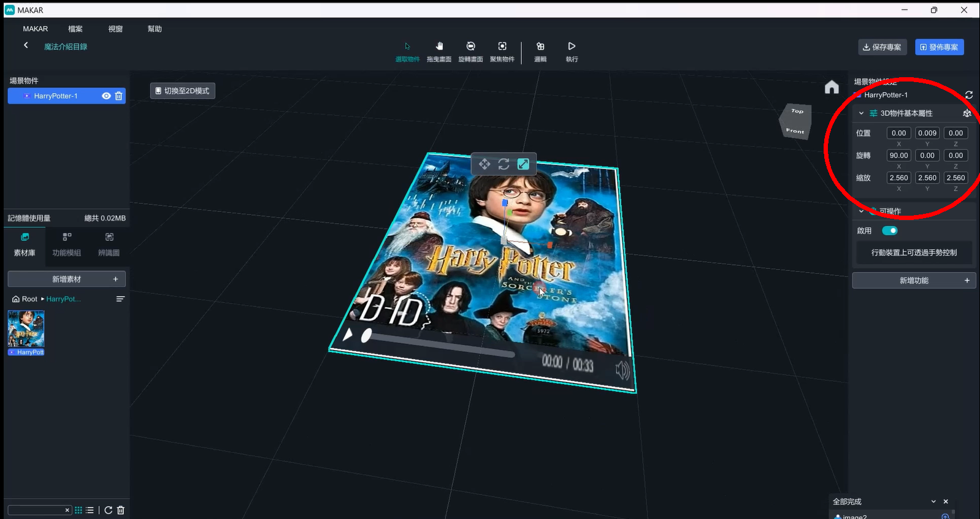Click the 發佈專案 publish button
Viewport: 980px width, 519px height.
[x=939, y=47]
